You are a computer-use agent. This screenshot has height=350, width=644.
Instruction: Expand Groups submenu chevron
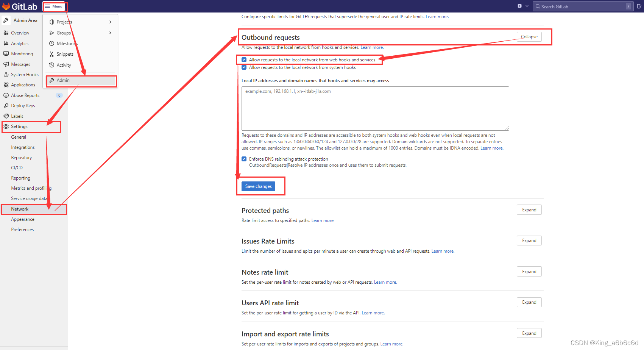point(110,33)
